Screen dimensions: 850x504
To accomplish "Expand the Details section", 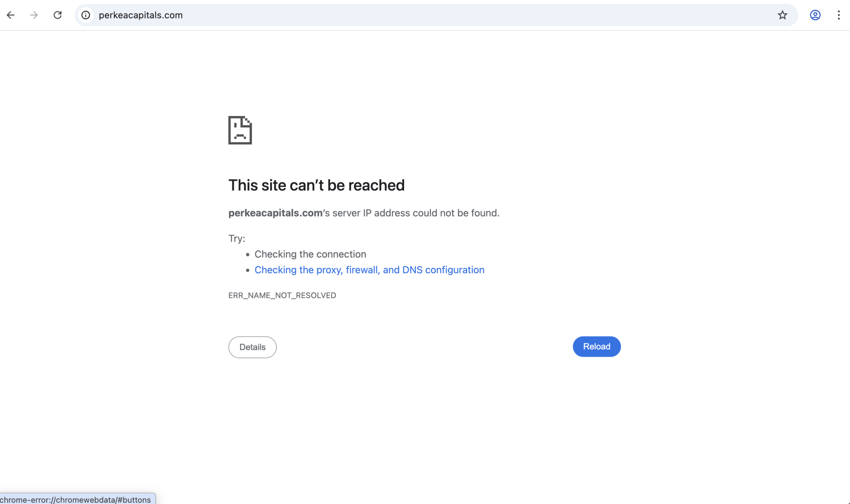I will [252, 347].
